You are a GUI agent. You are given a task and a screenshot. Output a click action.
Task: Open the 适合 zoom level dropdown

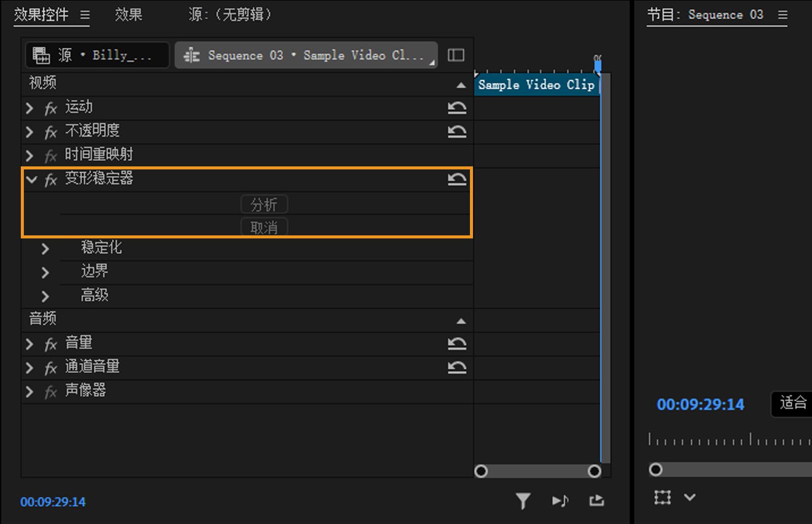pos(792,404)
